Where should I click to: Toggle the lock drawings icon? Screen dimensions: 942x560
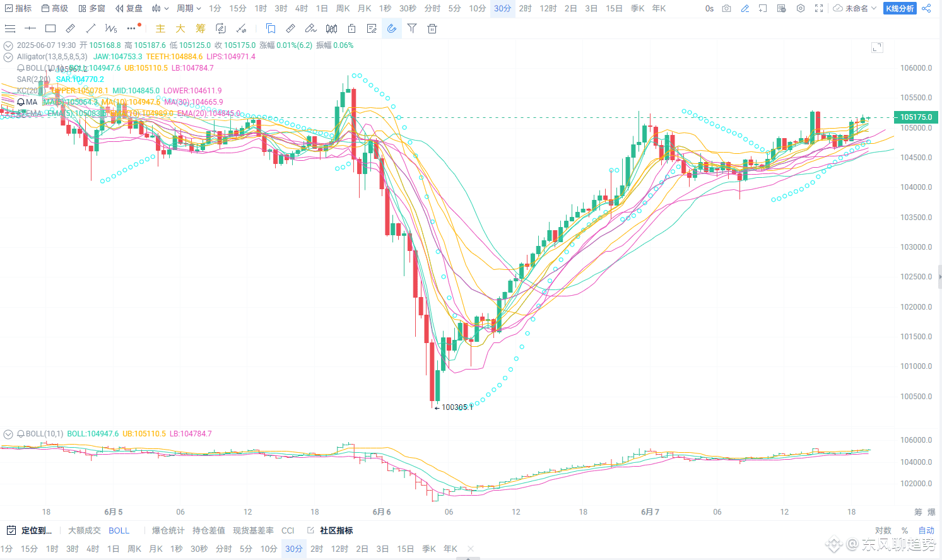pyautogui.click(x=351, y=28)
